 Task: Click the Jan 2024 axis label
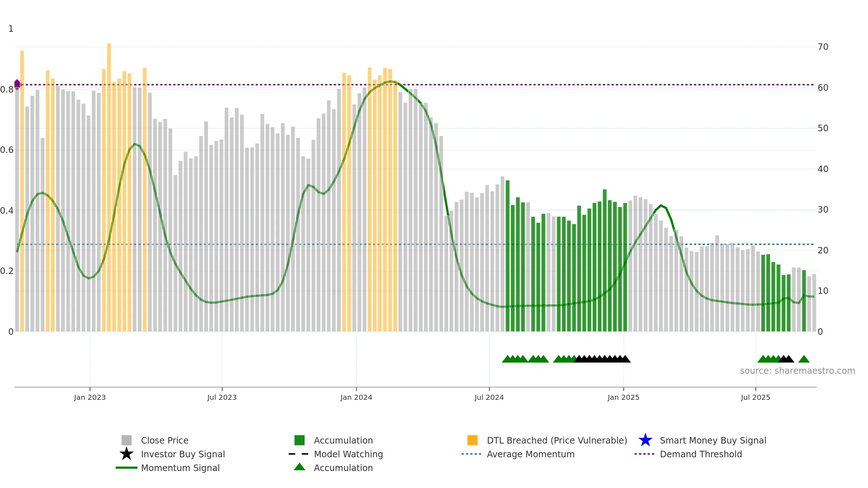356,398
